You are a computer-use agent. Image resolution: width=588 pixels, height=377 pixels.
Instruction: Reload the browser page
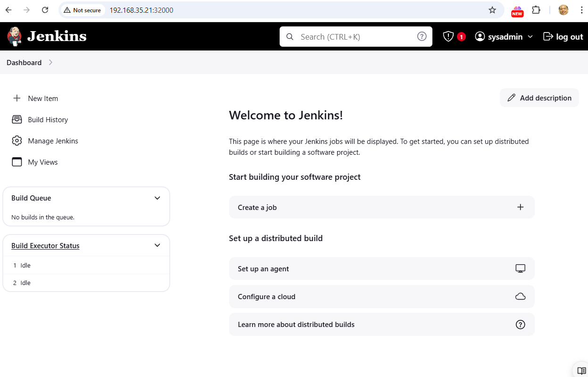tap(45, 10)
